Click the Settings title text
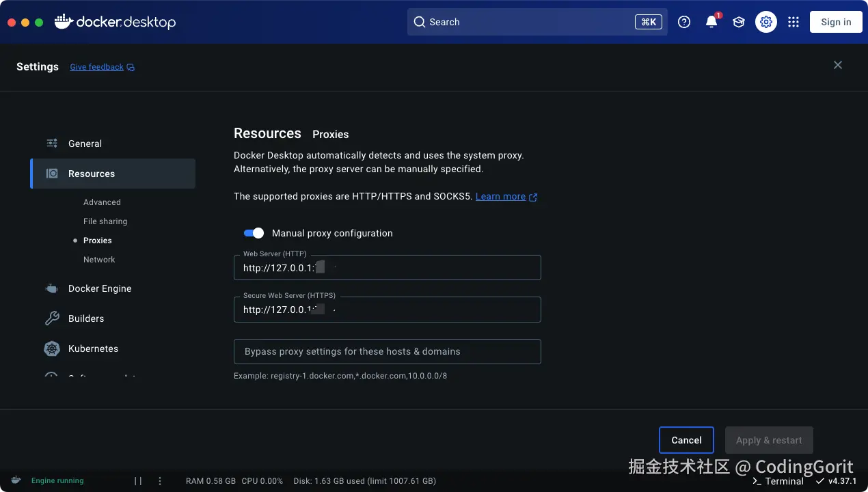Screen dimensions: 868x492 [38, 66]
